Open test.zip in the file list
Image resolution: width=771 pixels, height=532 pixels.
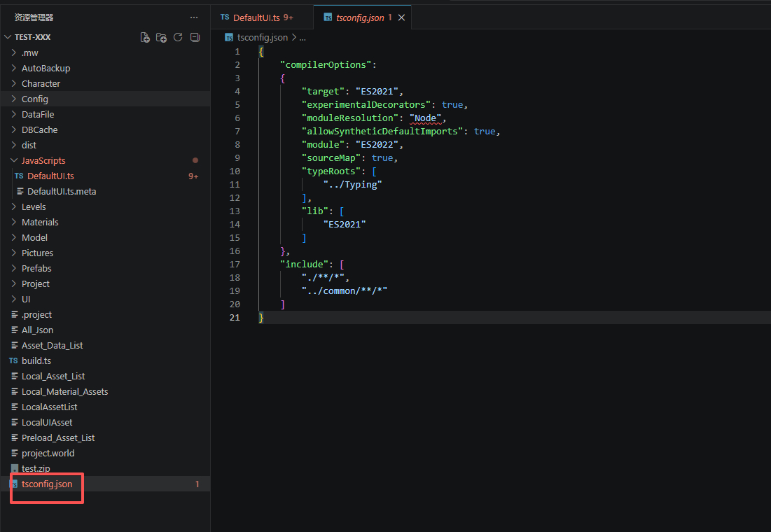pyautogui.click(x=36, y=468)
